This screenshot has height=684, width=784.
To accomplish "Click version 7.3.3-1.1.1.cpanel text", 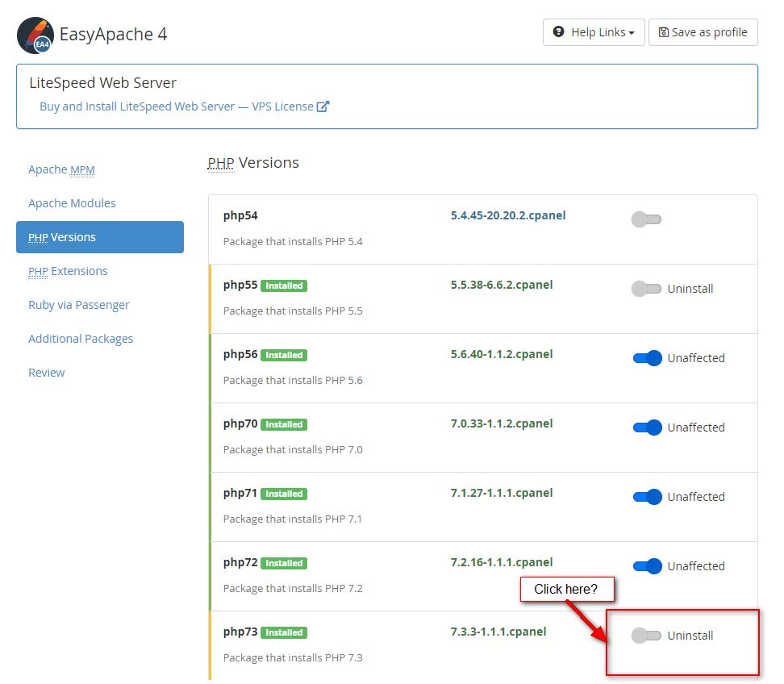I will click(498, 632).
